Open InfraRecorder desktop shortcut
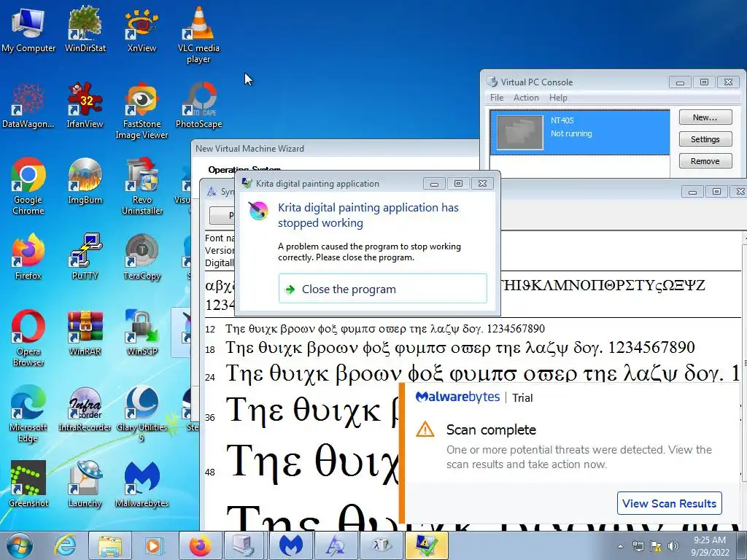The width and height of the screenshot is (747, 560). tap(85, 410)
